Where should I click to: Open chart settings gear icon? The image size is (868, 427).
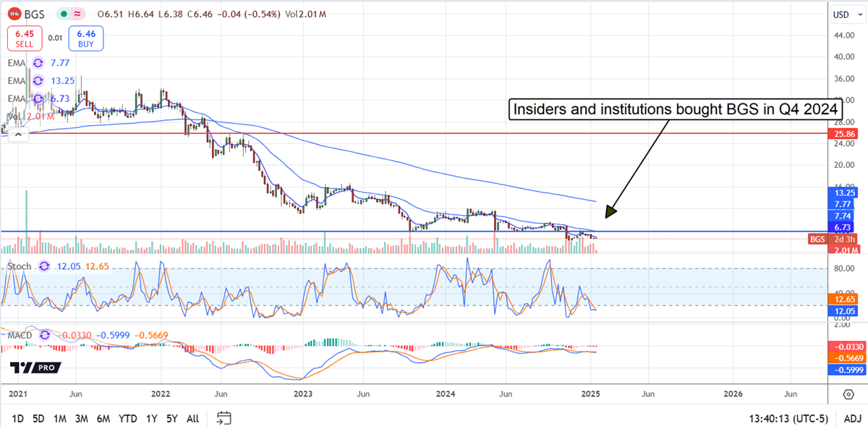(848, 394)
